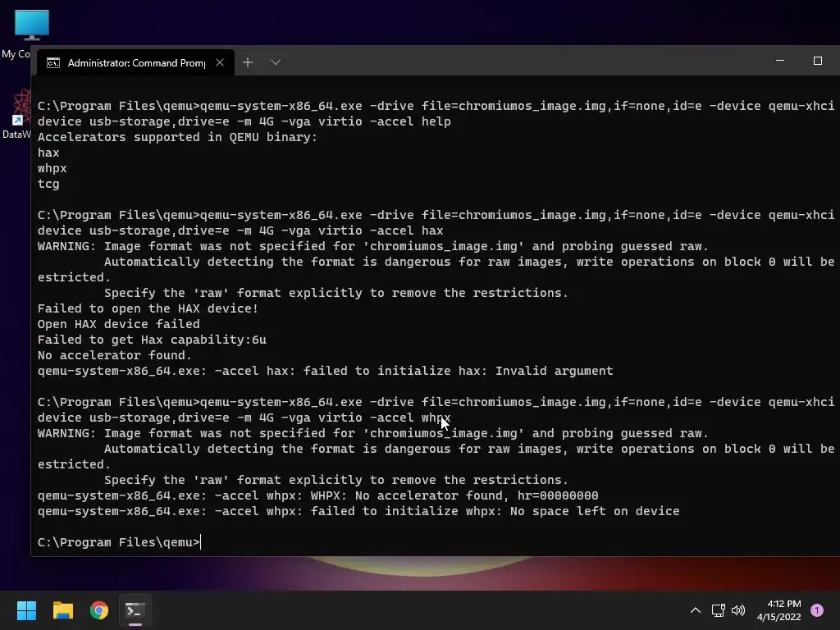Open the clock showing 4:12 PM
This screenshot has width=840, height=630.
779,610
